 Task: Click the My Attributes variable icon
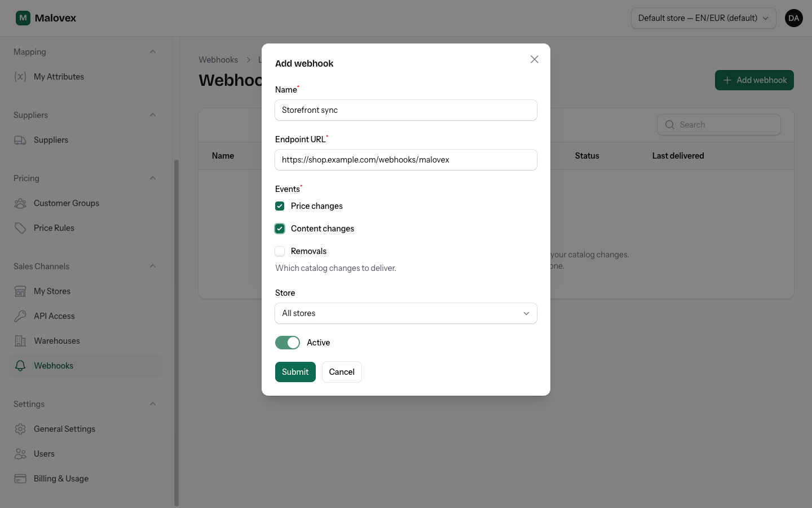pos(20,77)
